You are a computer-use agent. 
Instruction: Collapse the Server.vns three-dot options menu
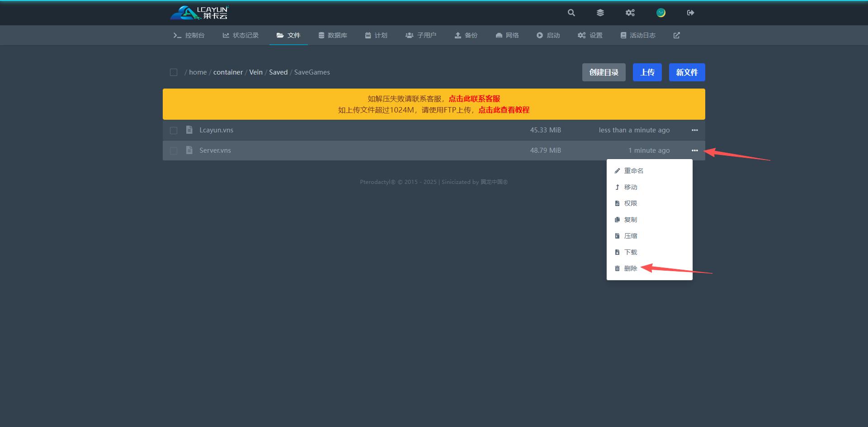click(695, 150)
